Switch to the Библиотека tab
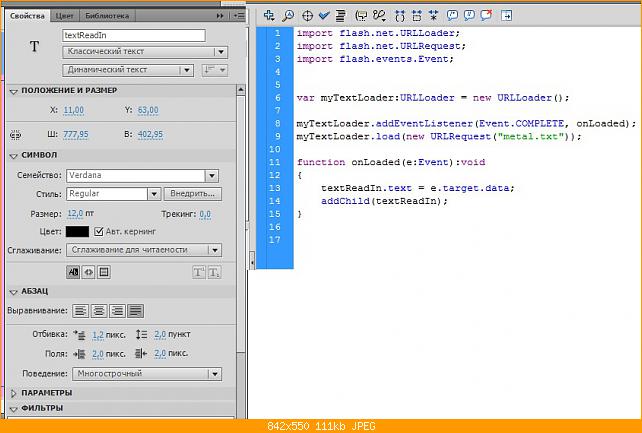This screenshot has width=642, height=433. (107, 16)
